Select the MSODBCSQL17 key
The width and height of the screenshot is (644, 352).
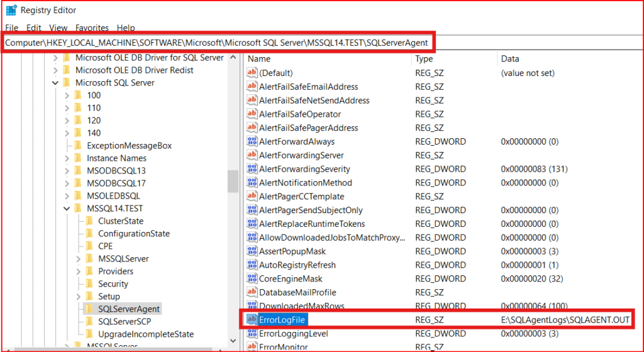[x=116, y=184]
